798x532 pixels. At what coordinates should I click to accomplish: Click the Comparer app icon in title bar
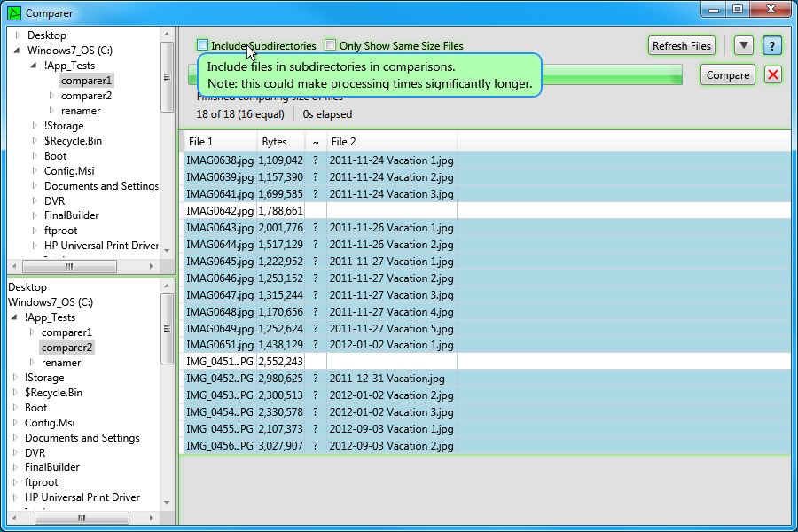coord(14,12)
